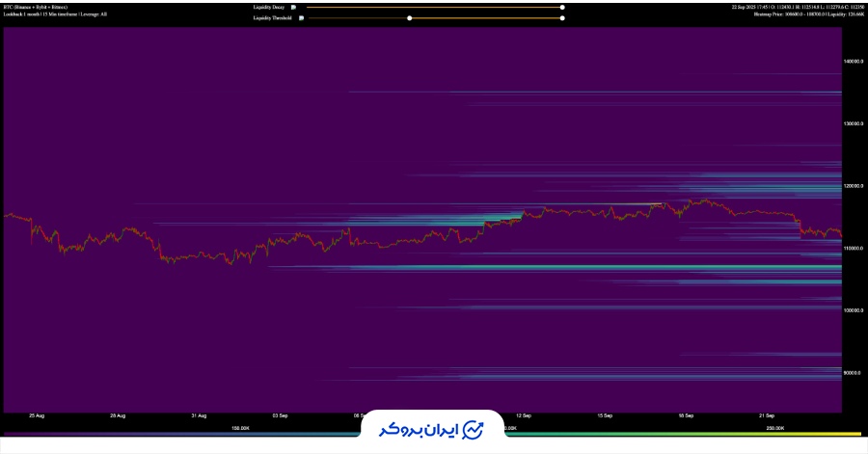868x454 pixels.
Task: Click the 100000.0 price axis label
Action: click(853, 310)
